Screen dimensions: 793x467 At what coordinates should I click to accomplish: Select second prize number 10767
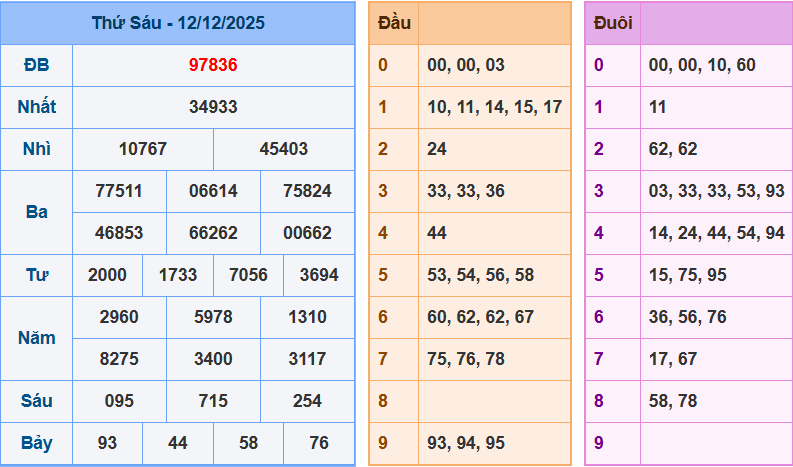click(x=143, y=149)
